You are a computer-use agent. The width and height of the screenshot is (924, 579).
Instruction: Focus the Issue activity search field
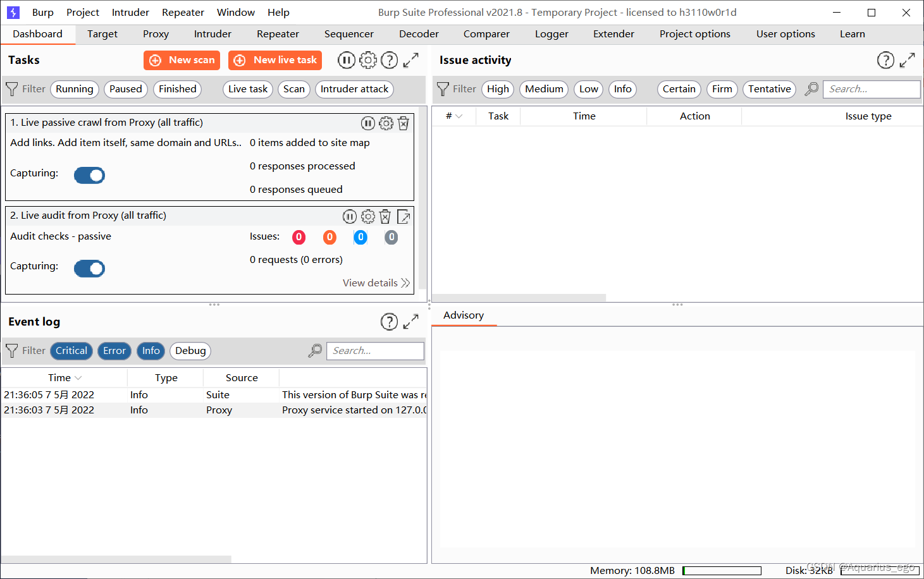(x=872, y=89)
